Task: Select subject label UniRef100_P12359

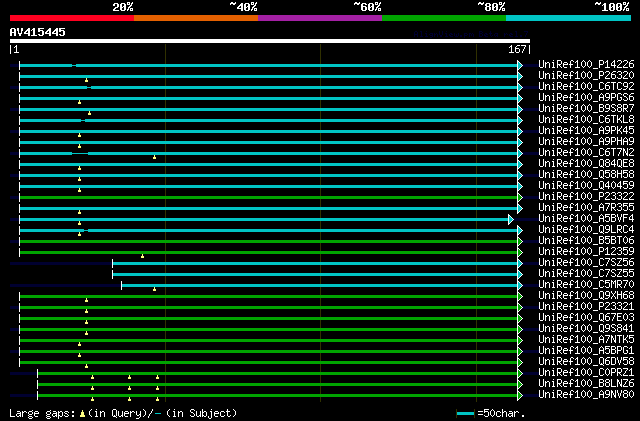Action: pyautogui.click(x=586, y=252)
